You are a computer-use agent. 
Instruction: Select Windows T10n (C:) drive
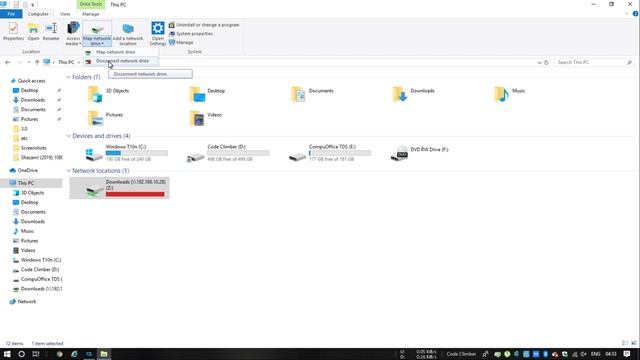(127, 153)
